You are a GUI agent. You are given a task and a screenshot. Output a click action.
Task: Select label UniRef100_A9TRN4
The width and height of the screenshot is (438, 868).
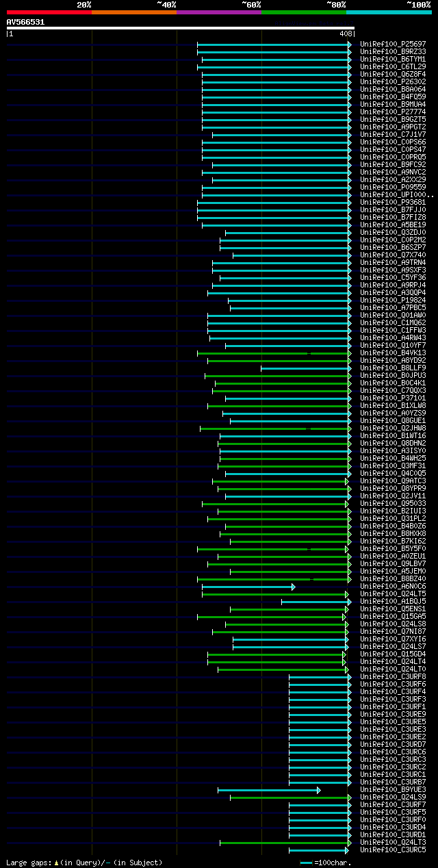[x=393, y=262]
